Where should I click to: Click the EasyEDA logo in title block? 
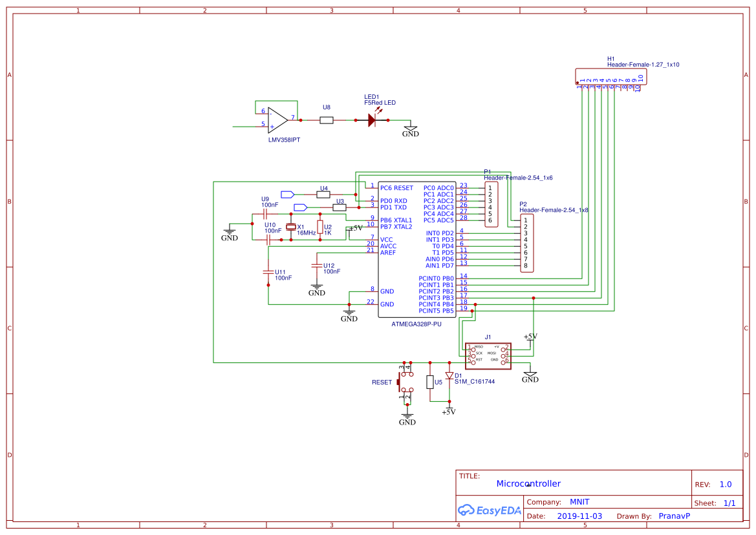click(490, 510)
